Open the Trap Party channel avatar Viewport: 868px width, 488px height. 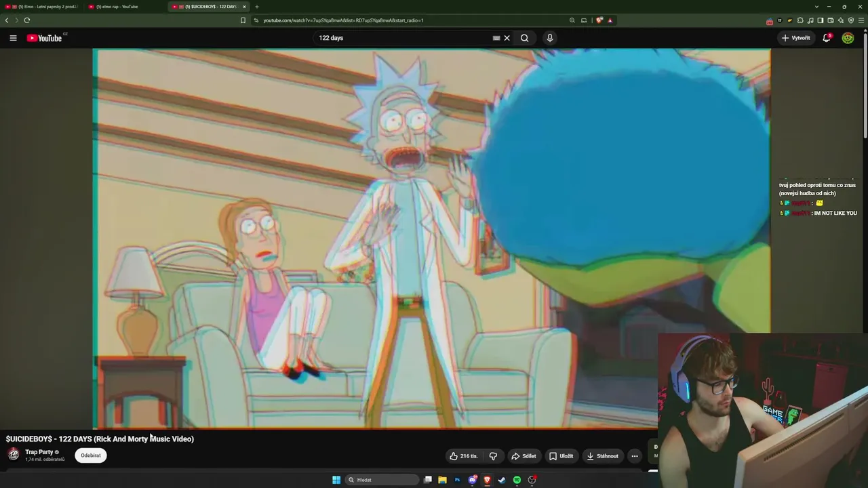[x=14, y=454]
